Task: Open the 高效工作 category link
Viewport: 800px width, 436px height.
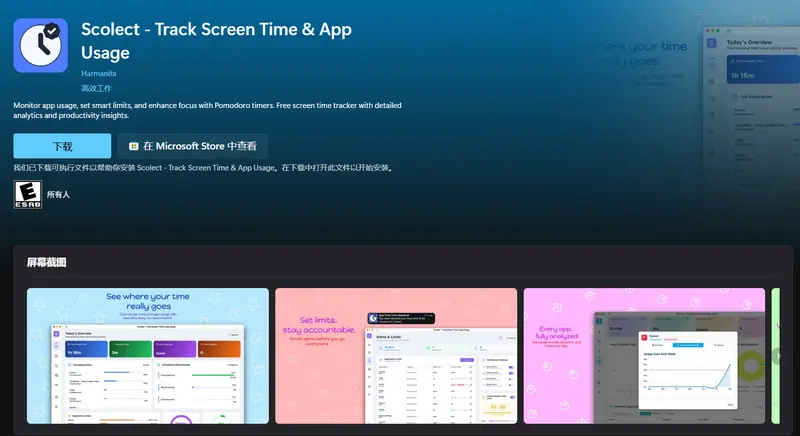Action: click(96, 88)
